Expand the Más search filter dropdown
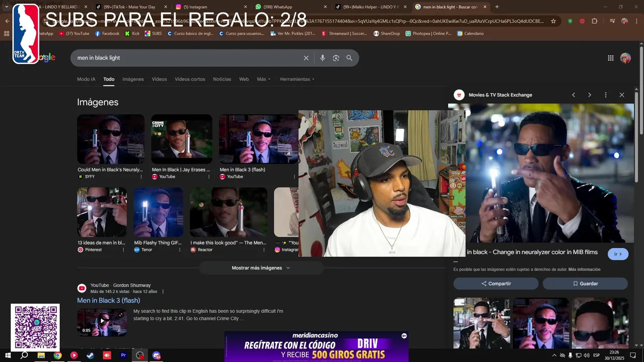644x362 pixels. (x=264, y=79)
